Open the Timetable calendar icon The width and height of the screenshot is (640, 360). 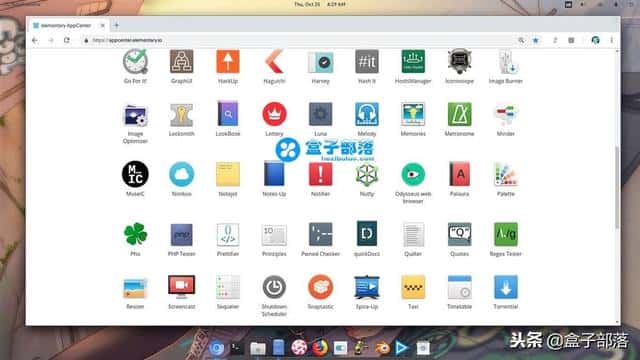[459, 287]
